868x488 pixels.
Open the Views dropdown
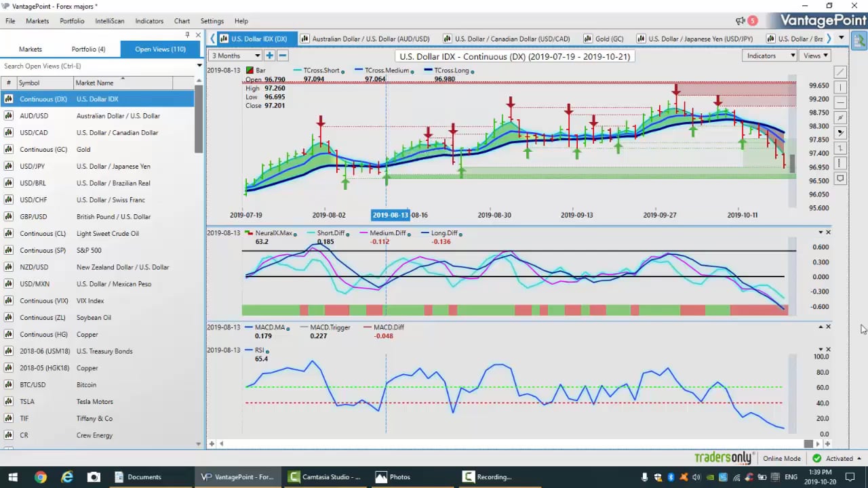(x=815, y=56)
